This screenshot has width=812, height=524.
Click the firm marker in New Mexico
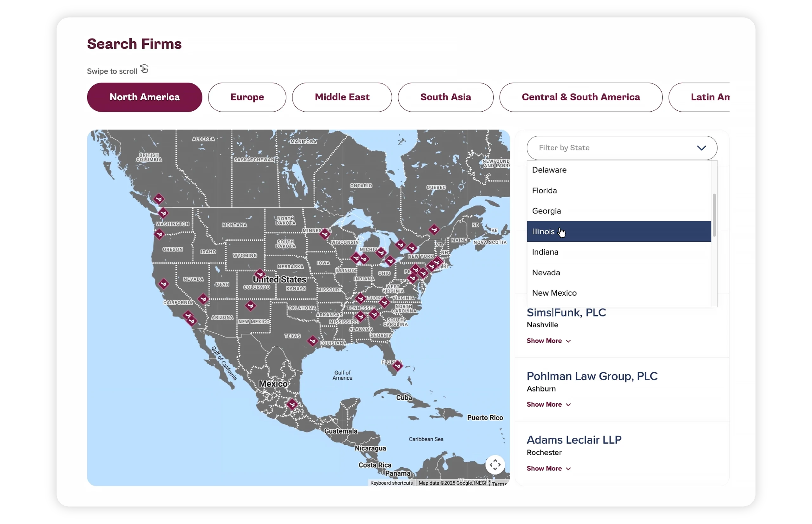point(250,306)
